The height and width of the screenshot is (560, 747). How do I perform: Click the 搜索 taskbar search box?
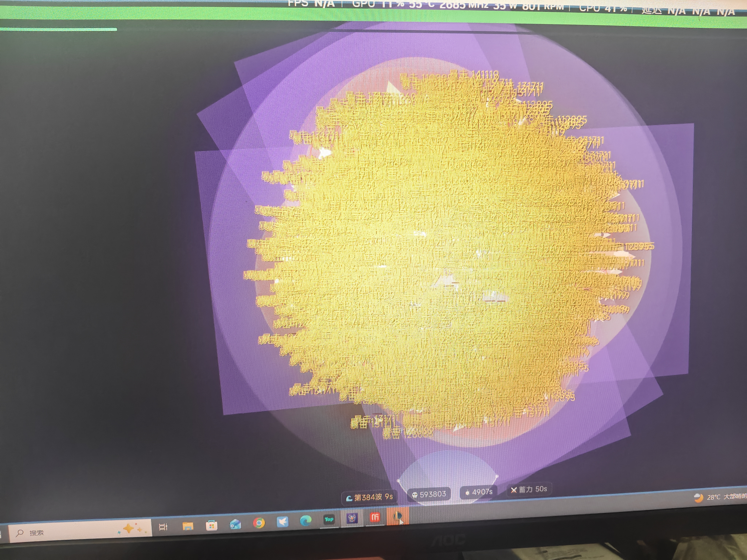click(80, 531)
